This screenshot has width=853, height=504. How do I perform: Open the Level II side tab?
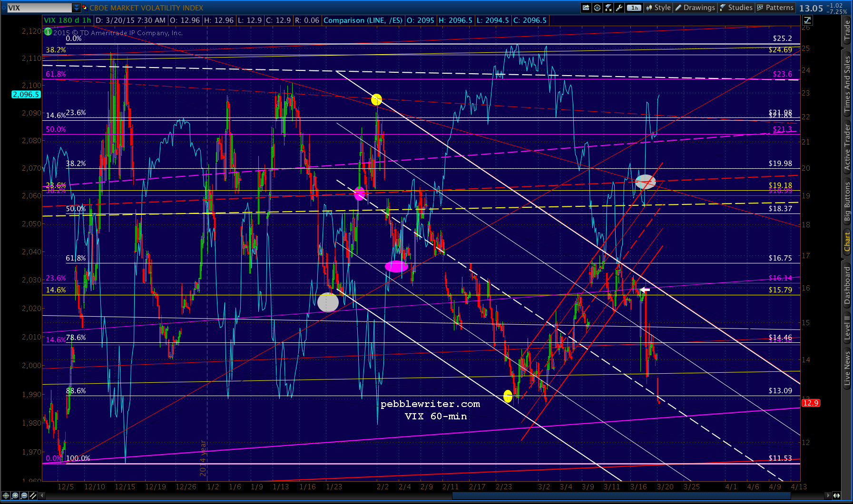pyautogui.click(x=847, y=328)
